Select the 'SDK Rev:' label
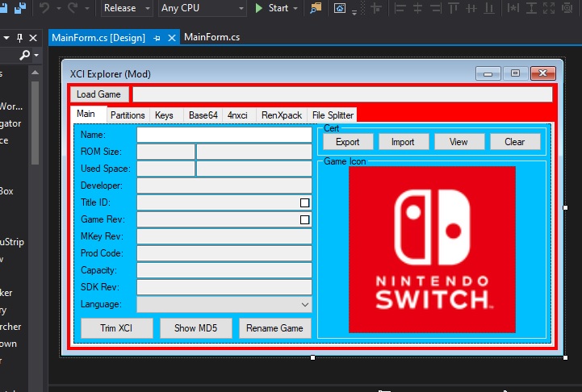 point(99,287)
